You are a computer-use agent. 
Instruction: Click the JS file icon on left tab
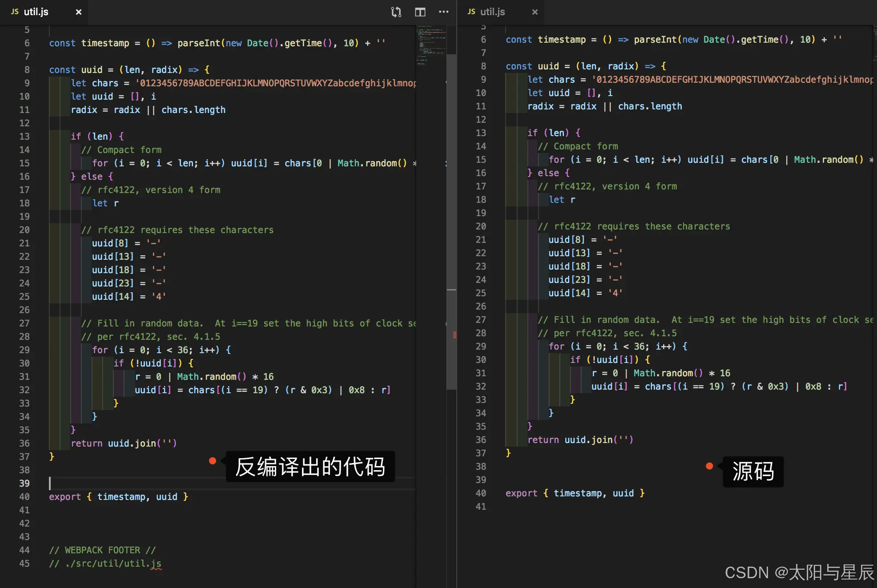tap(15, 12)
